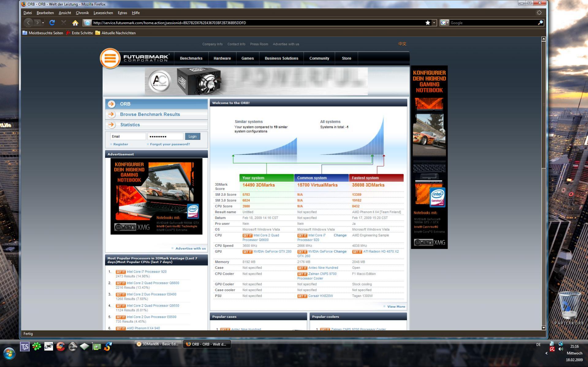Click arrow icon beside Browse Benchmark Results
This screenshot has height=367, width=588.
pos(112,114)
